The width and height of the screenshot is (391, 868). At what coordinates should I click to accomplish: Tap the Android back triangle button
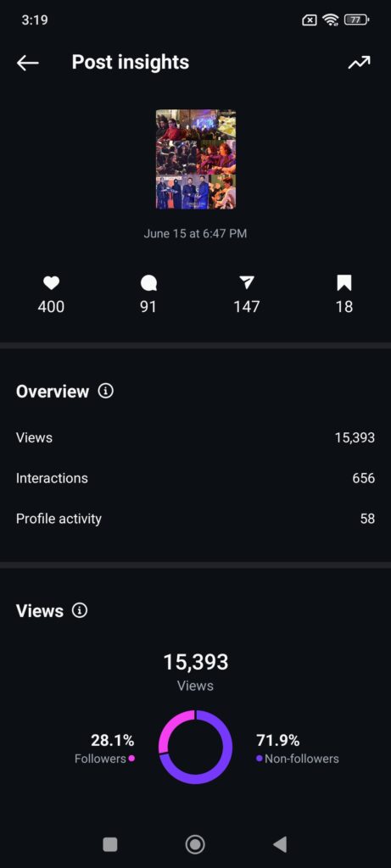click(x=280, y=844)
